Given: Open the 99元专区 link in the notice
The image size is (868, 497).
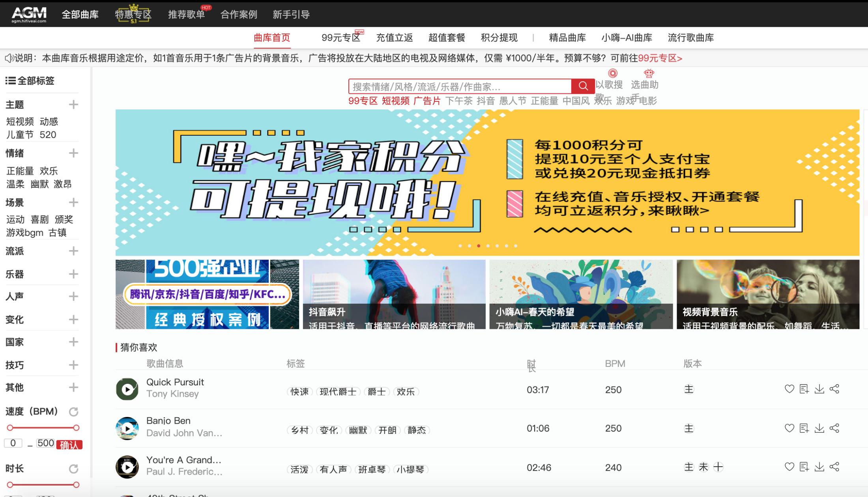Looking at the screenshot, I should click(x=660, y=58).
